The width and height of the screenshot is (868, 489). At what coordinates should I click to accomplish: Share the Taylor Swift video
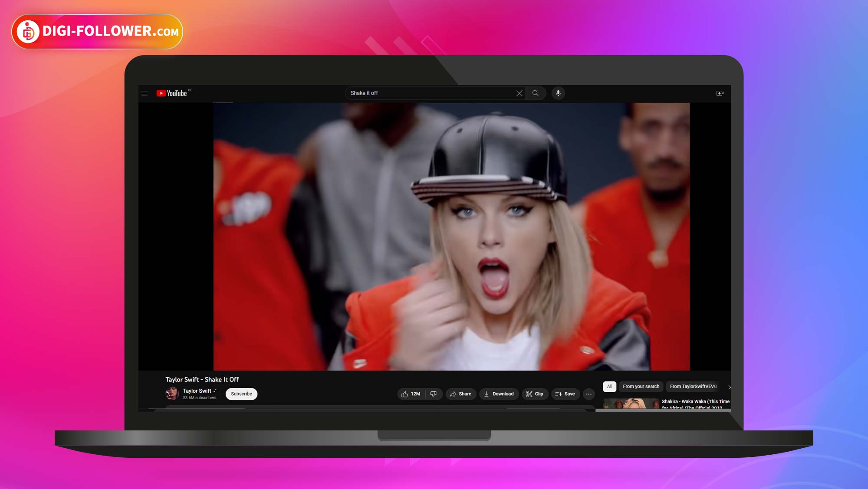pyautogui.click(x=460, y=394)
